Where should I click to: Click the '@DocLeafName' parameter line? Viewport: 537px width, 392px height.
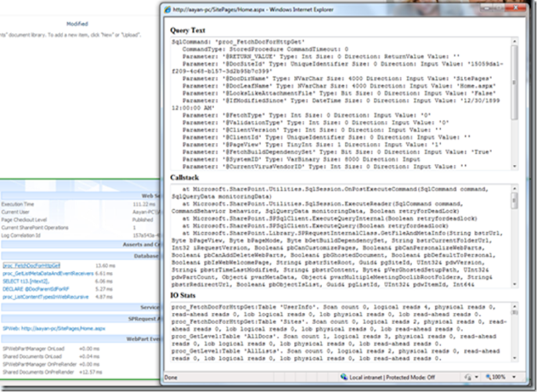coord(339,86)
